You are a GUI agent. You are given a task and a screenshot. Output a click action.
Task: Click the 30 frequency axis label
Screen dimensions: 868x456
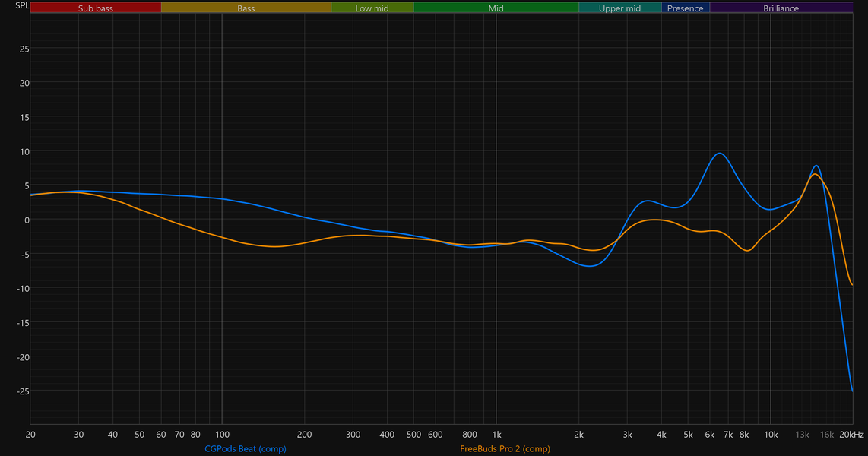(x=78, y=435)
